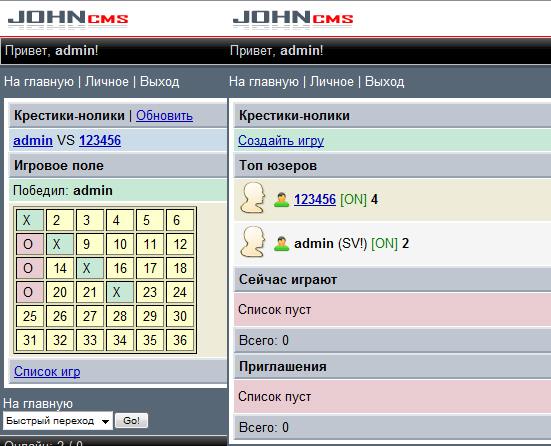Click game board cell number 36

(180, 340)
